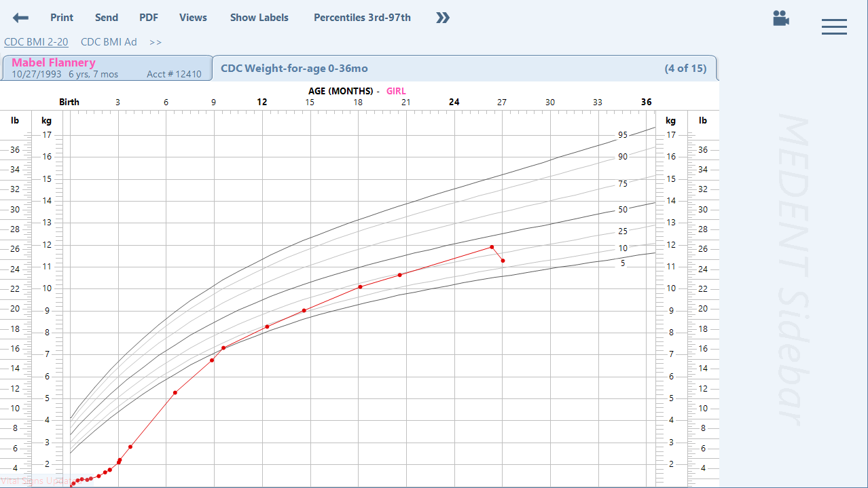Toggle Percentiles 3rd-97th option
This screenshot has height=488, width=868.
click(x=362, y=18)
